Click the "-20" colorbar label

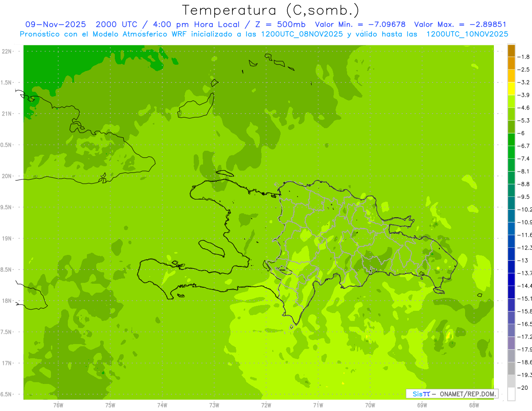(x=523, y=387)
